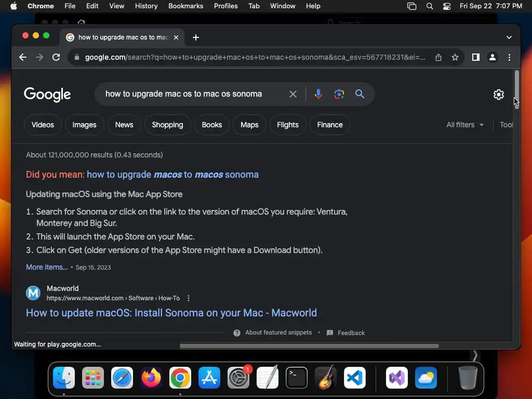Filter results by Images
This screenshot has height=399, width=532.
tap(84, 125)
